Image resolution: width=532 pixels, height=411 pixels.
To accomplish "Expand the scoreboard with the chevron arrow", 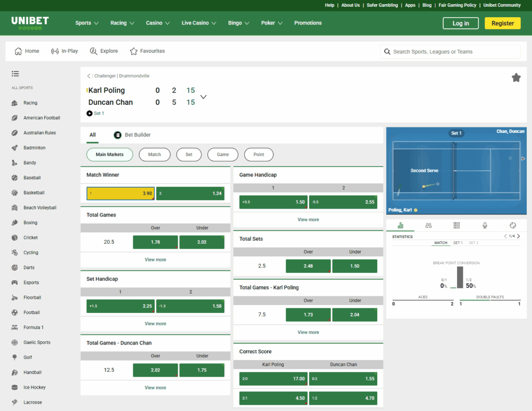I will point(203,96).
